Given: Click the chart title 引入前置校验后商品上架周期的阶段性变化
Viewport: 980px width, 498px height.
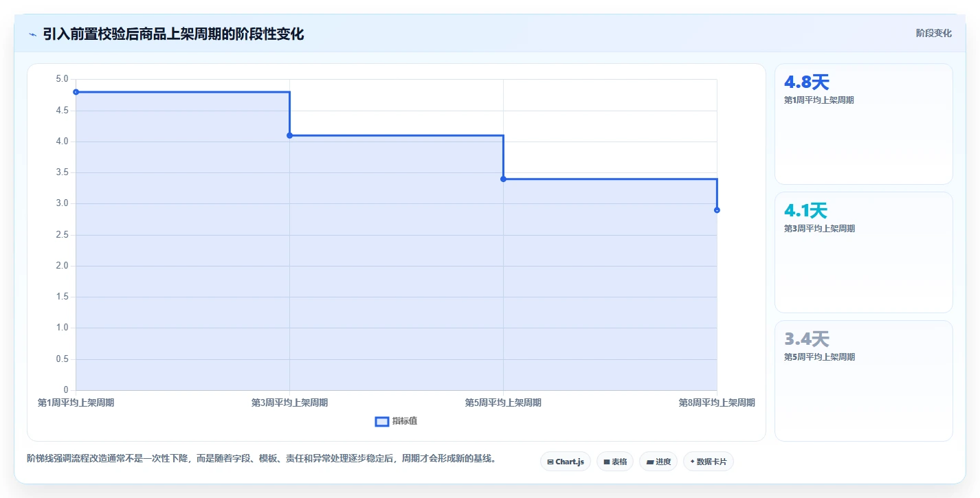Looking at the screenshot, I should point(173,34).
